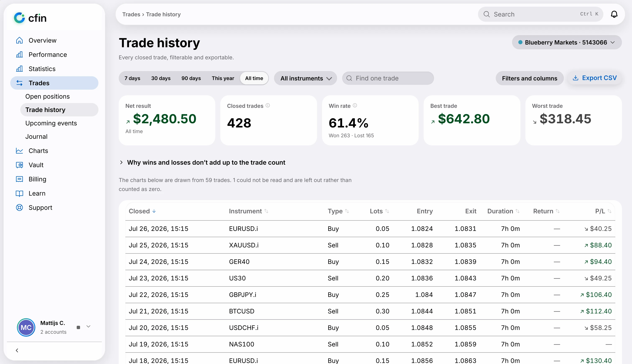Click the Billing receipt icon
This screenshot has height=364, width=632.
19,179
